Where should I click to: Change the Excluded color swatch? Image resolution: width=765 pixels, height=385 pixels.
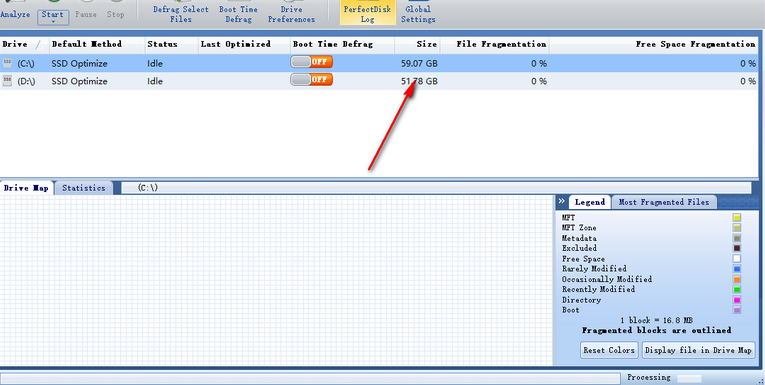737,248
